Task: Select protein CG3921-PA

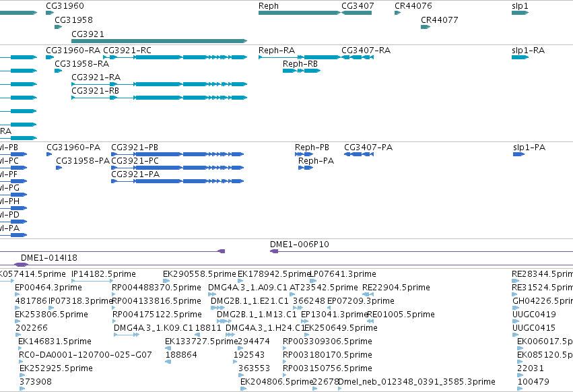Action: [x=178, y=181]
